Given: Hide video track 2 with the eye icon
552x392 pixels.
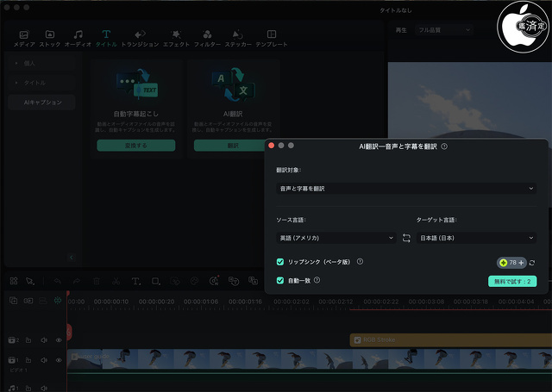Looking at the screenshot, I should 59,340.
